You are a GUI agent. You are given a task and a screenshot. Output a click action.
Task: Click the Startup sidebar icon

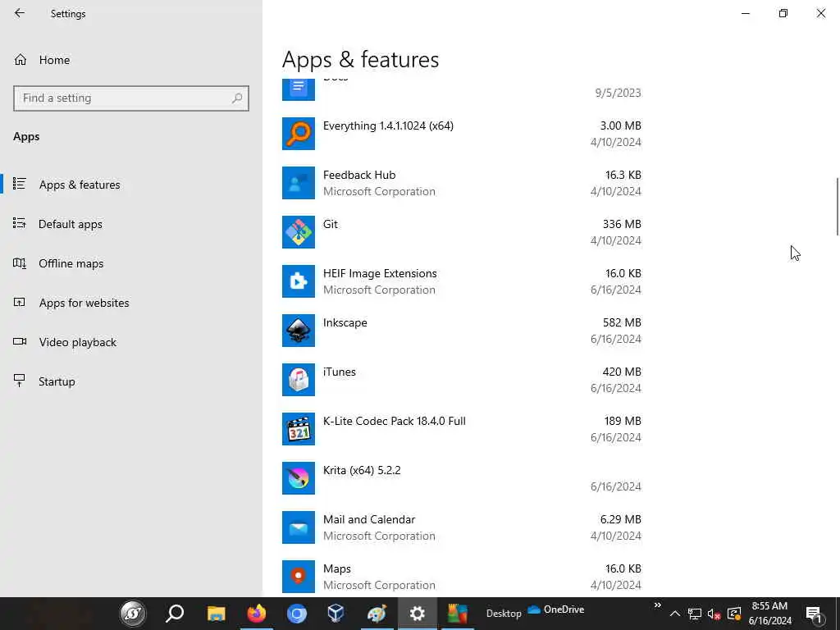20,381
